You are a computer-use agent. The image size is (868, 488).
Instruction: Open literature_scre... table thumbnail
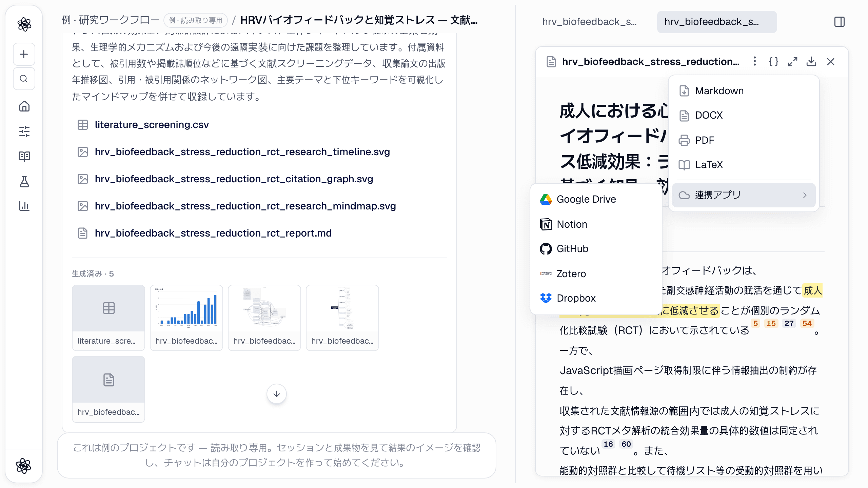point(108,318)
